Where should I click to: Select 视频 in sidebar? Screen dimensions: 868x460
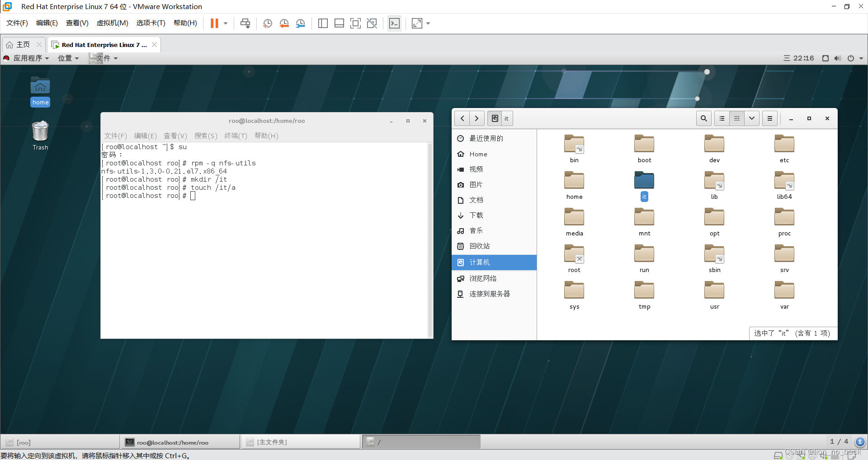coord(494,169)
